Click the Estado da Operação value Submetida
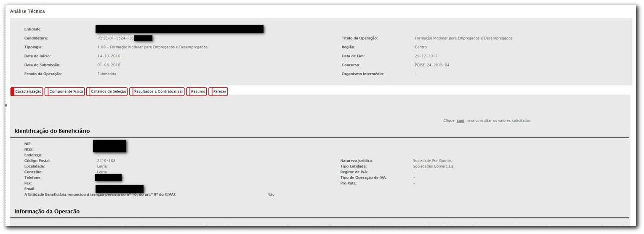This screenshot has height=234, width=644. point(106,74)
